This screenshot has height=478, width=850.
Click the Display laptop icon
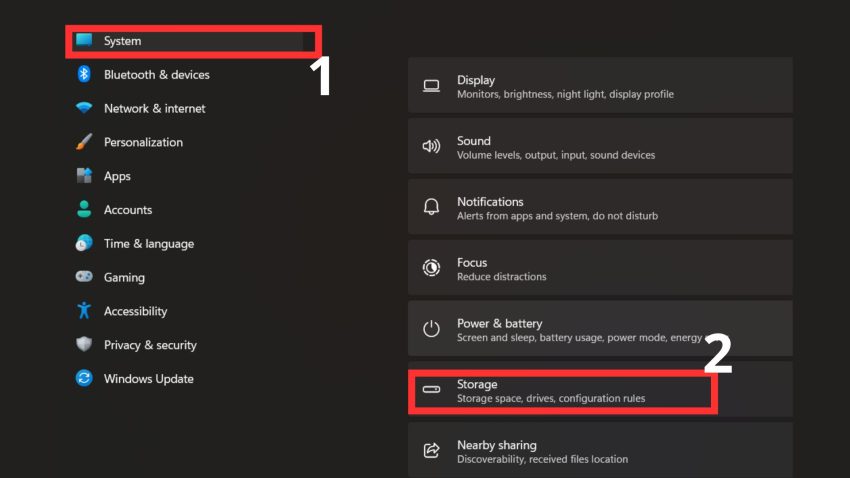click(x=432, y=86)
